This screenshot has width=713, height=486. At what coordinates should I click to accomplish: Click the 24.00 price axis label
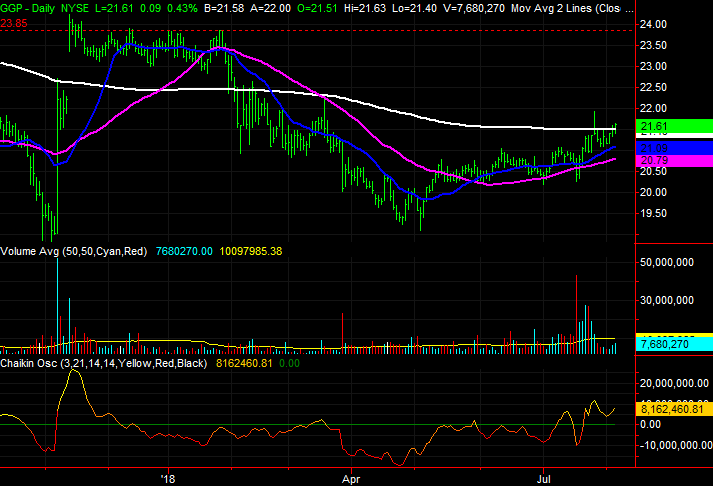(x=653, y=24)
